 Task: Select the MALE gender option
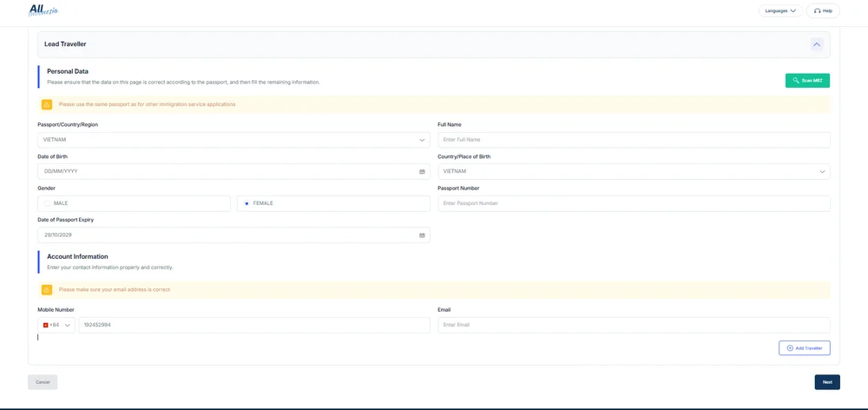coord(48,203)
